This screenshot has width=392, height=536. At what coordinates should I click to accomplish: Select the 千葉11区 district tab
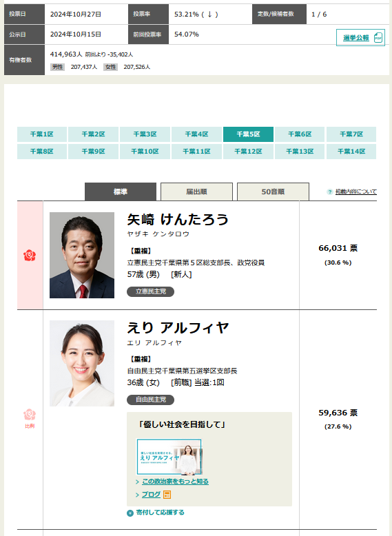click(196, 151)
